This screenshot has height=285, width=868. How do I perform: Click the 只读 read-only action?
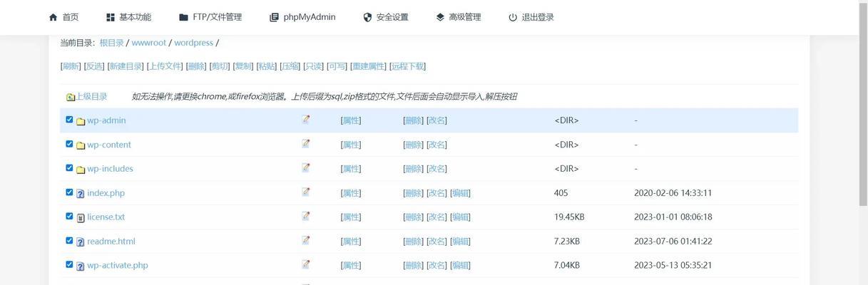(x=314, y=66)
